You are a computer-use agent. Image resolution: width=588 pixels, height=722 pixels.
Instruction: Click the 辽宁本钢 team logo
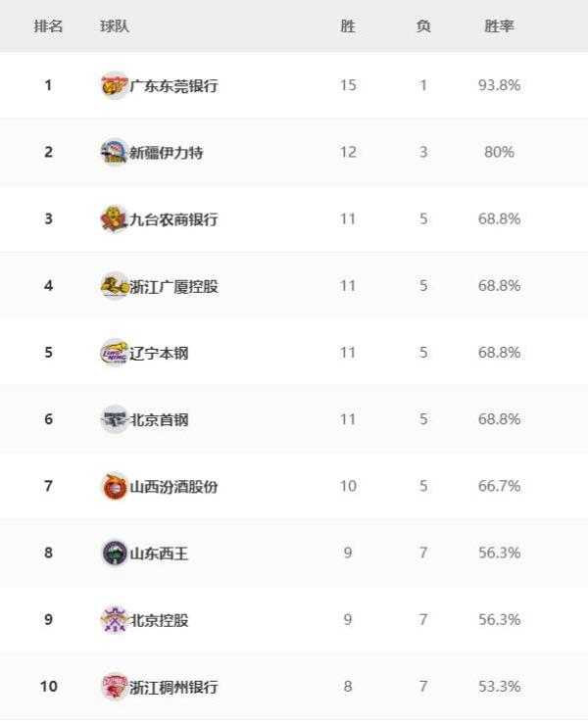pos(115,353)
